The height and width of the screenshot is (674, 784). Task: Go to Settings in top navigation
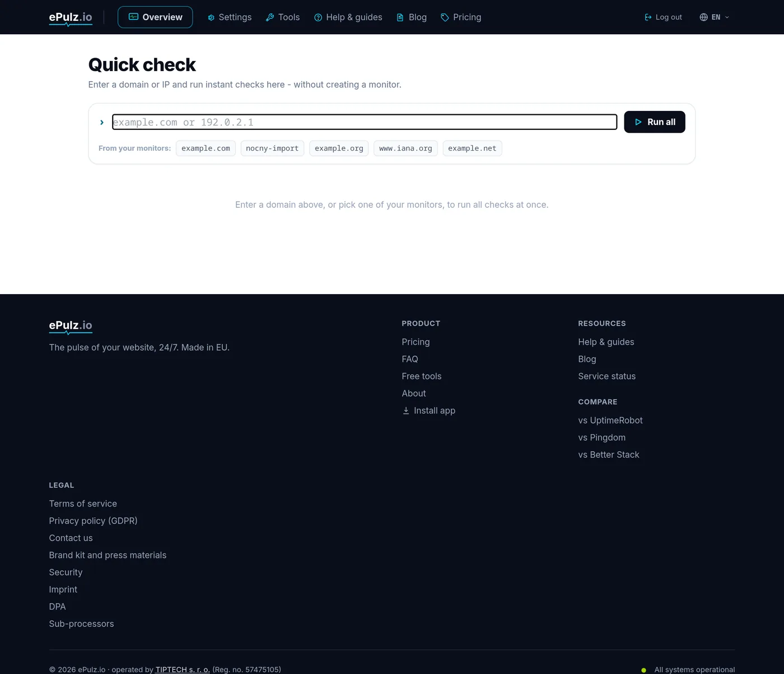point(230,17)
